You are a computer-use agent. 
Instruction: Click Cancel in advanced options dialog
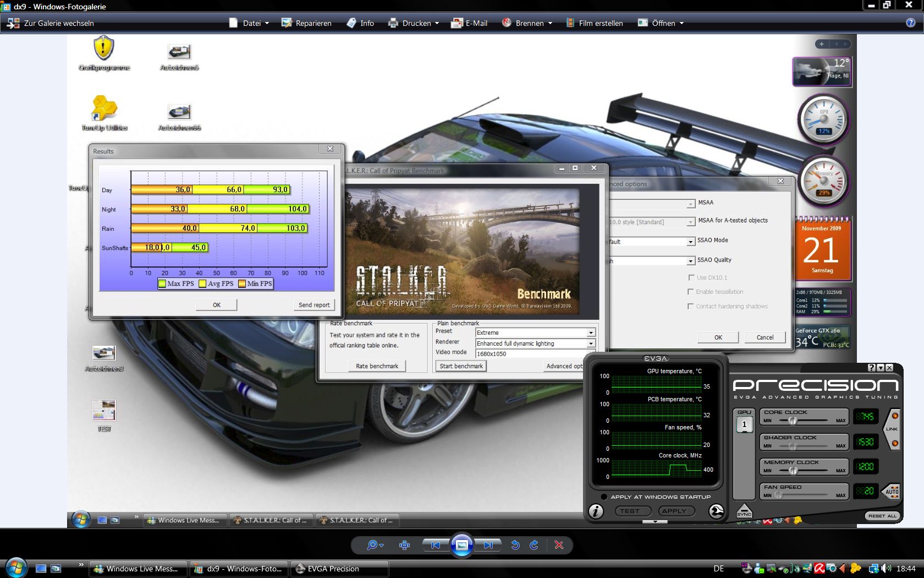765,337
